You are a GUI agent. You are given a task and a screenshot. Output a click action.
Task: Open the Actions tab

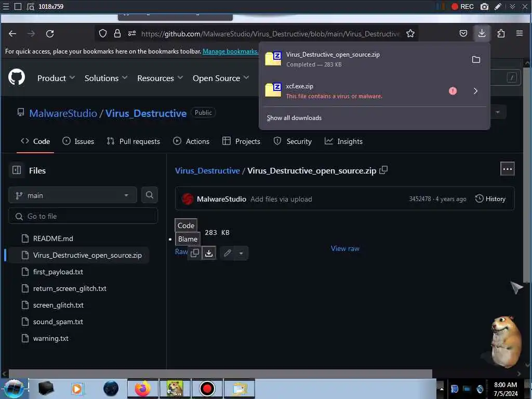[x=191, y=141]
